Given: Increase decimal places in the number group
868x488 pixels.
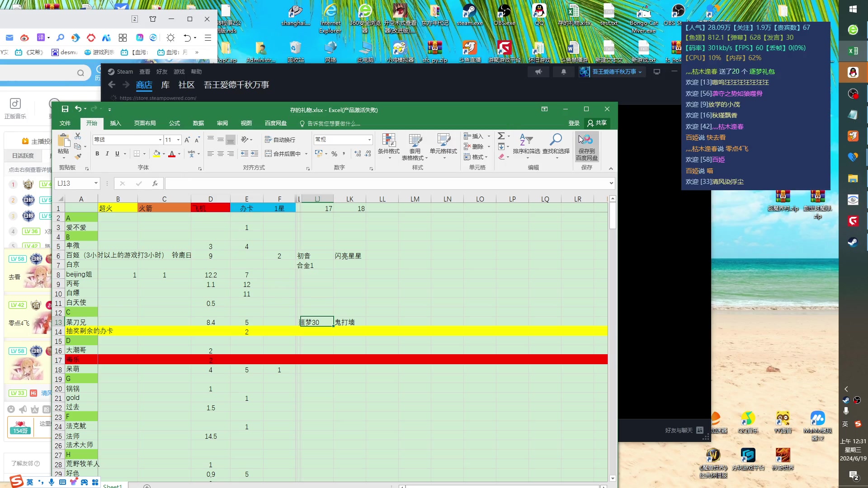Looking at the screenshot, I should coord(358,154).
